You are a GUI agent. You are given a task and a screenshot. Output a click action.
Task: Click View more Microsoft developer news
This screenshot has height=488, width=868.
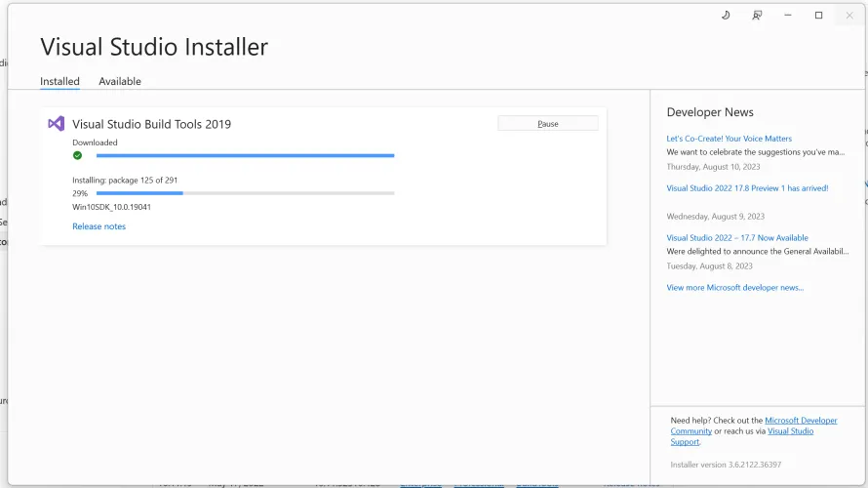pos(734,288)
